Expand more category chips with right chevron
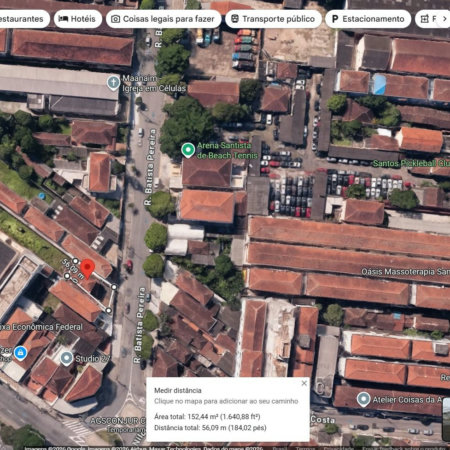 pyautogui.click(x=445, y=19)
